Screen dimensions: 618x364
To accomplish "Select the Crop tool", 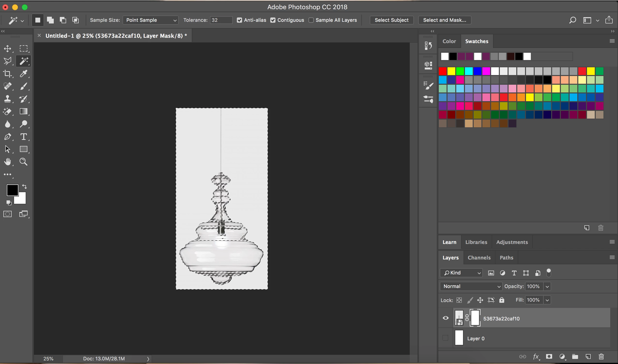I will coord(7,74).
